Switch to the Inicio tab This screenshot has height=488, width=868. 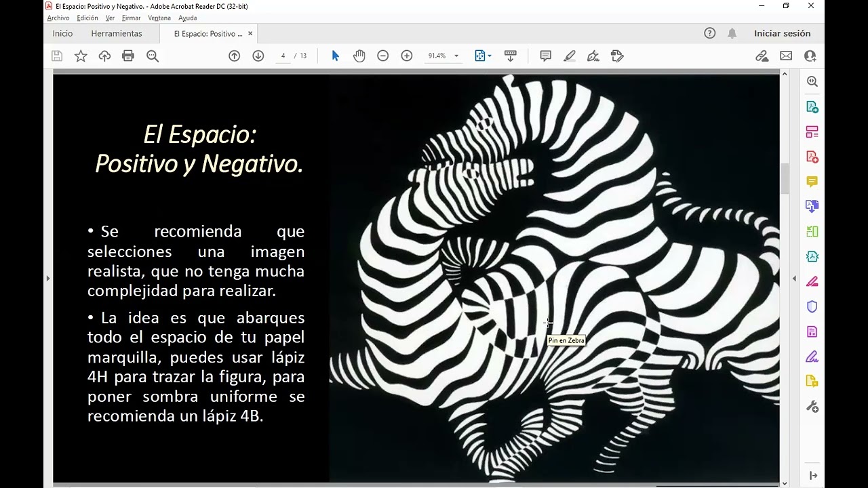(x=62, y=33)
